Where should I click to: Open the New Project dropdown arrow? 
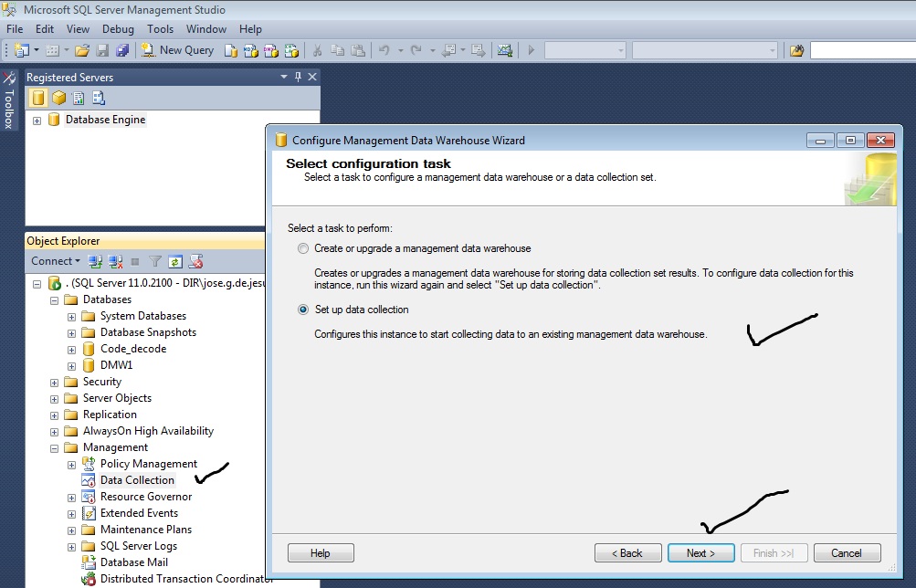(37, 51)
